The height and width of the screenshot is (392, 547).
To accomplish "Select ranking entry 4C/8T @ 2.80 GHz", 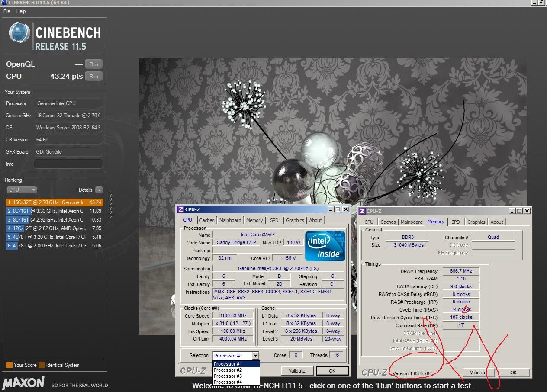I will (x=55, y=246).
